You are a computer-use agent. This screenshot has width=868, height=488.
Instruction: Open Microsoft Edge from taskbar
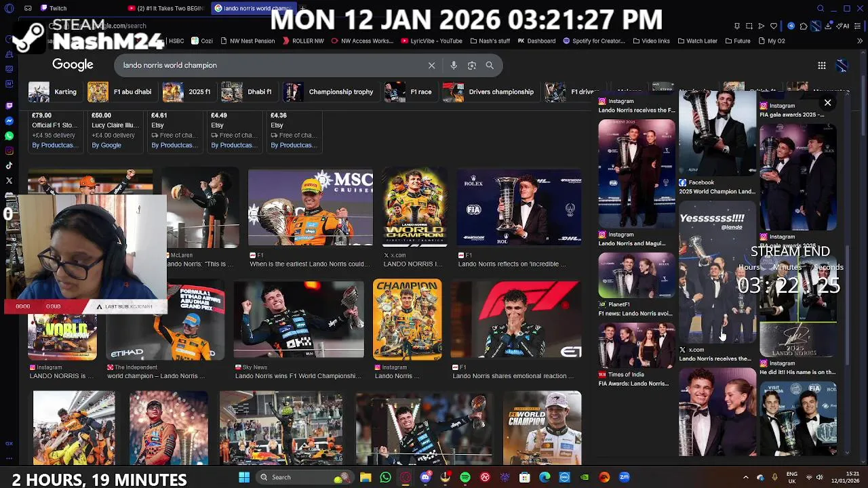click(x=545, y=477)
